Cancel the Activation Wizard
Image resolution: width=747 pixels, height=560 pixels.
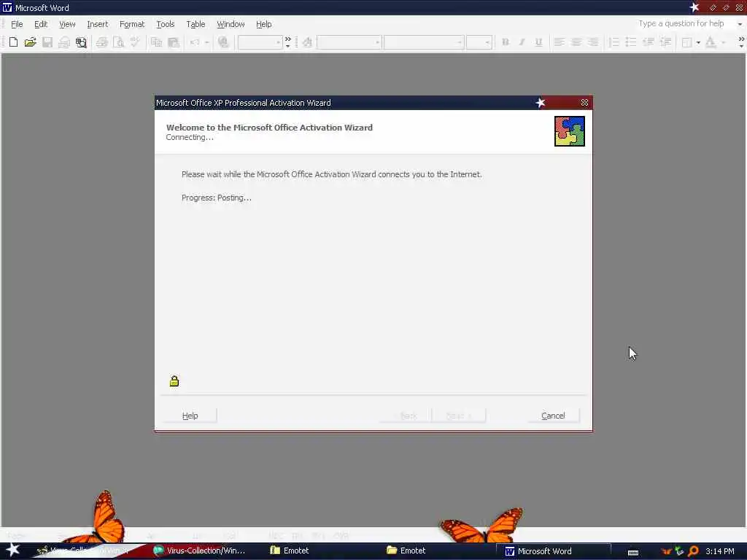click(553, 416)
